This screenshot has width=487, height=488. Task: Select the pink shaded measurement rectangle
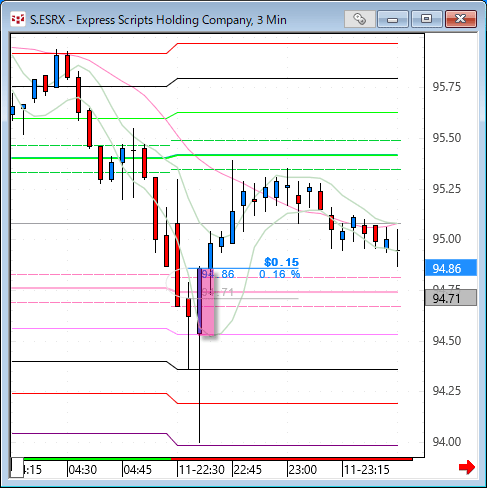click(207, 302)
